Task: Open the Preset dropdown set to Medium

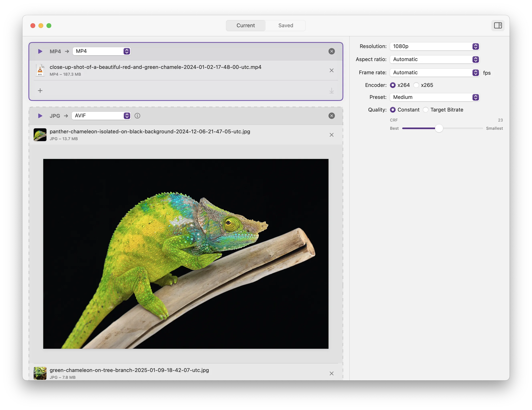Action: pos(435,97)
